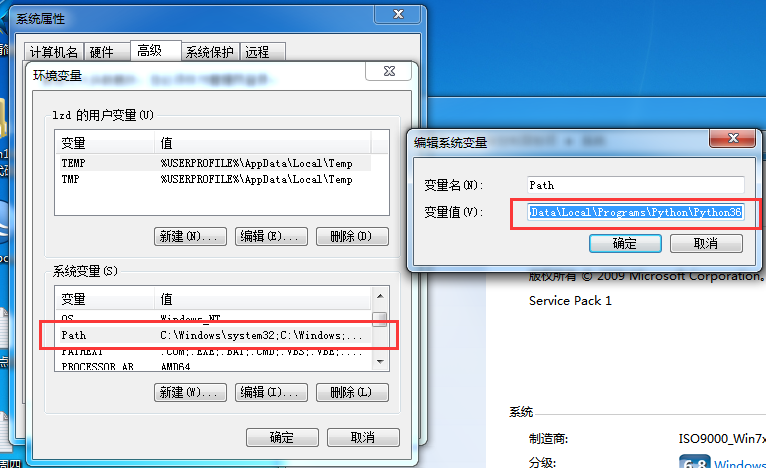Open the 系统保护 tab
766x468 pixels.
tap(210, 52)
